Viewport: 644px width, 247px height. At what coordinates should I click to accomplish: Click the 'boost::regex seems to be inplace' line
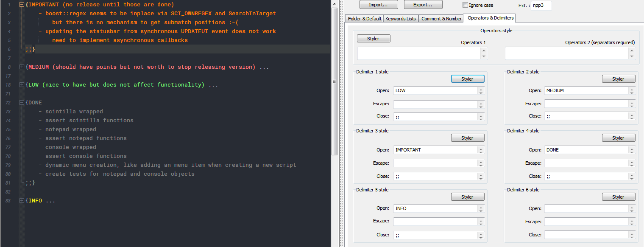(x=157, y=14)
